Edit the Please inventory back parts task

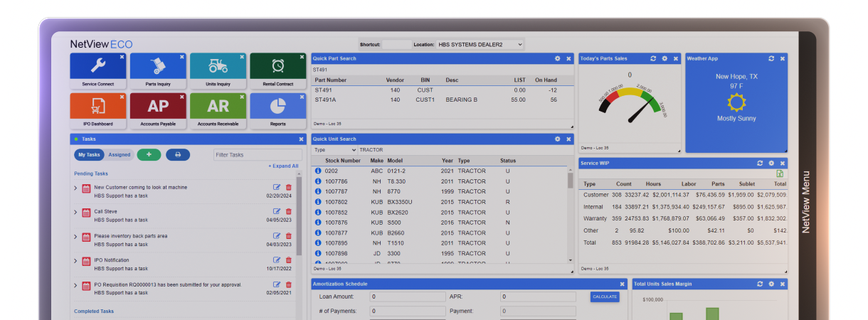click(x=277, y=235)
